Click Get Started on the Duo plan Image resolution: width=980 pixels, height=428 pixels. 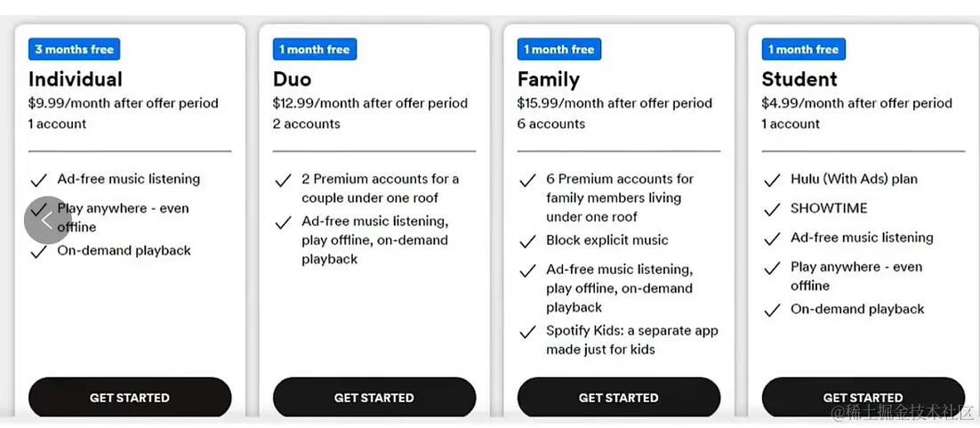[374, 398]
